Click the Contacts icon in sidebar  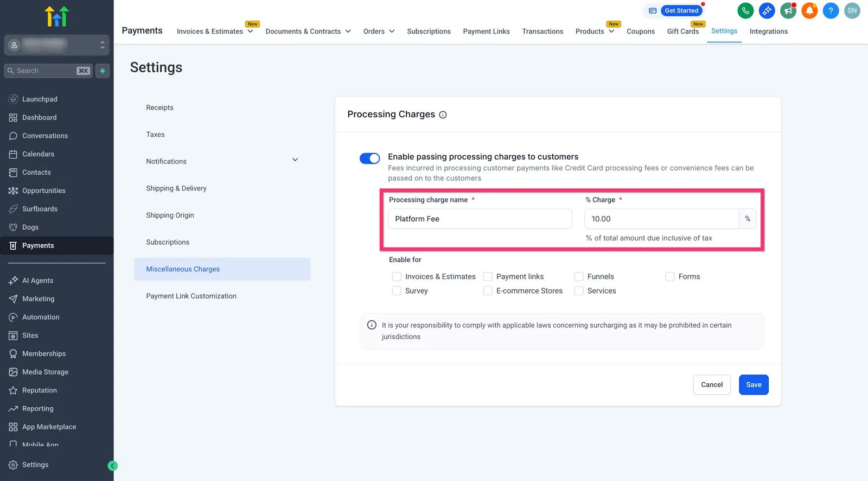(13, 173)
